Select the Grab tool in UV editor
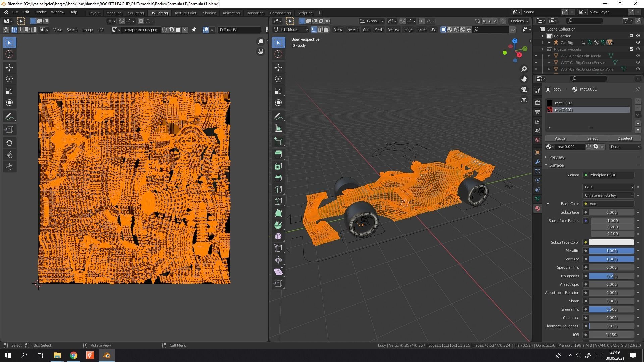The image size is (644, 362). pyautogui.click(x=9, y=143)
